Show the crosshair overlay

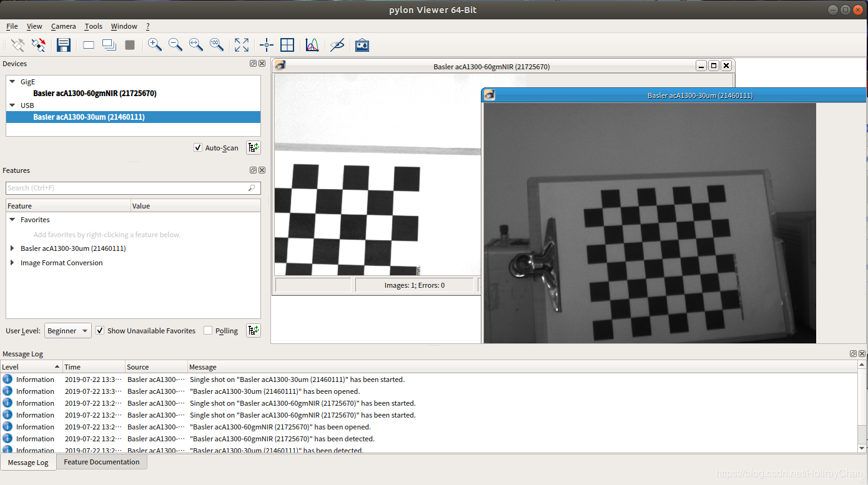[267, 45]
